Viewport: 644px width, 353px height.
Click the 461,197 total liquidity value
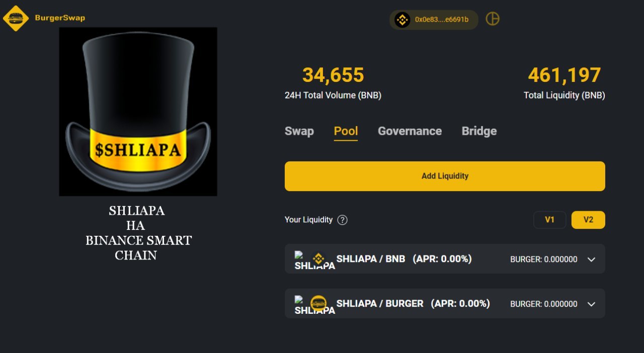coord(565,75)
